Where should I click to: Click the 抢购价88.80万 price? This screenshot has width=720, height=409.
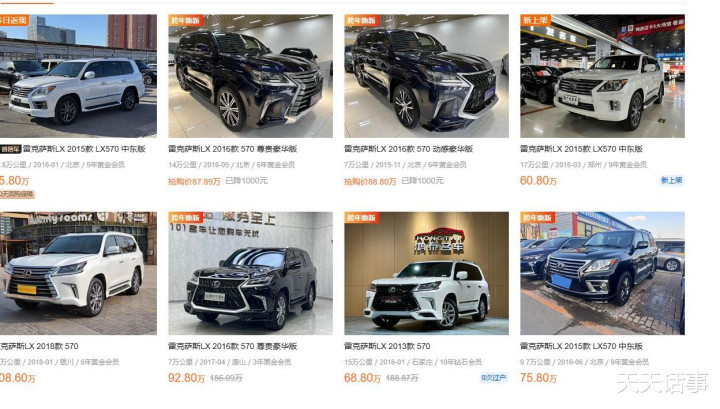pyautogui.click(x=370, y=181)
